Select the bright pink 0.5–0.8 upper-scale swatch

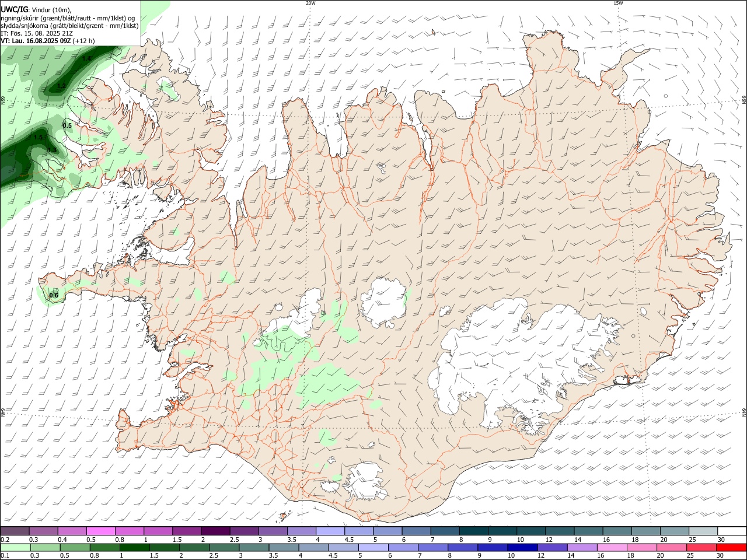tap(101, 531)
